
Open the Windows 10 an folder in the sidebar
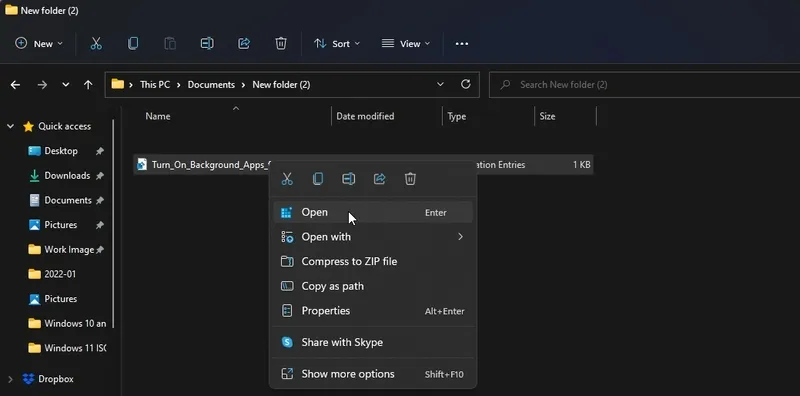point(67,324)
